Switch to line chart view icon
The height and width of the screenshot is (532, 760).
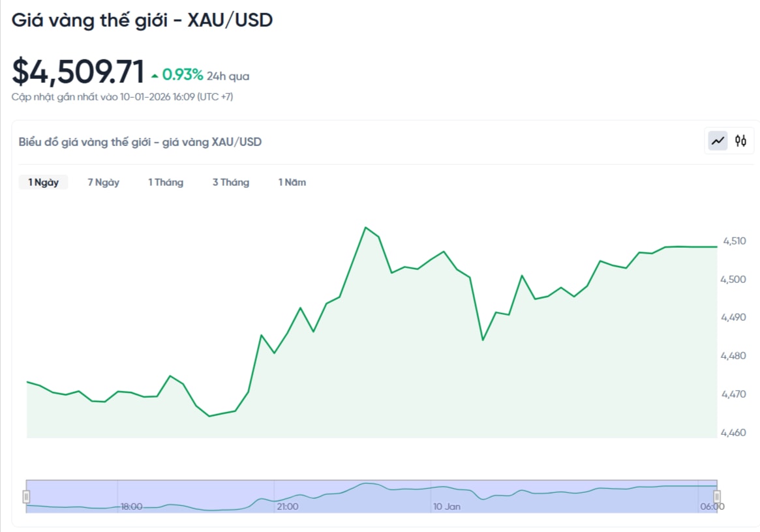tap(718, 141)
